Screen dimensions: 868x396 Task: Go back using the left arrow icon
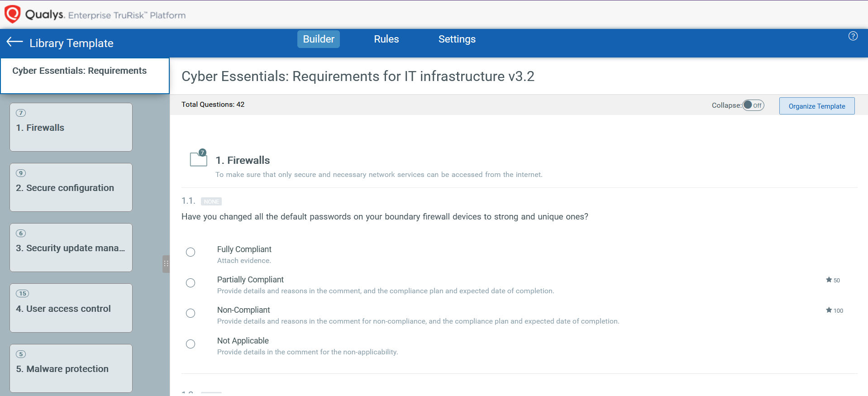[x=14, y=42]
